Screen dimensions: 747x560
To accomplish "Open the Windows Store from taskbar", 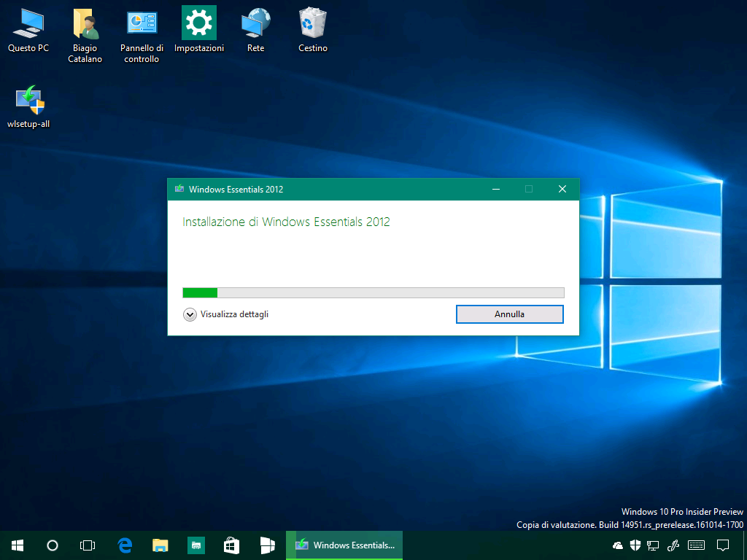I will 231,545.
